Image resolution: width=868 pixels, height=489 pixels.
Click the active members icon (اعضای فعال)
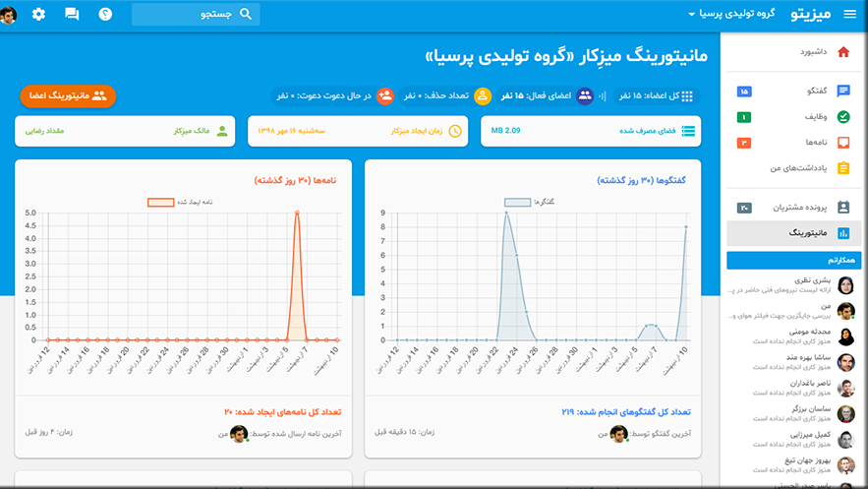coord(585,95)
